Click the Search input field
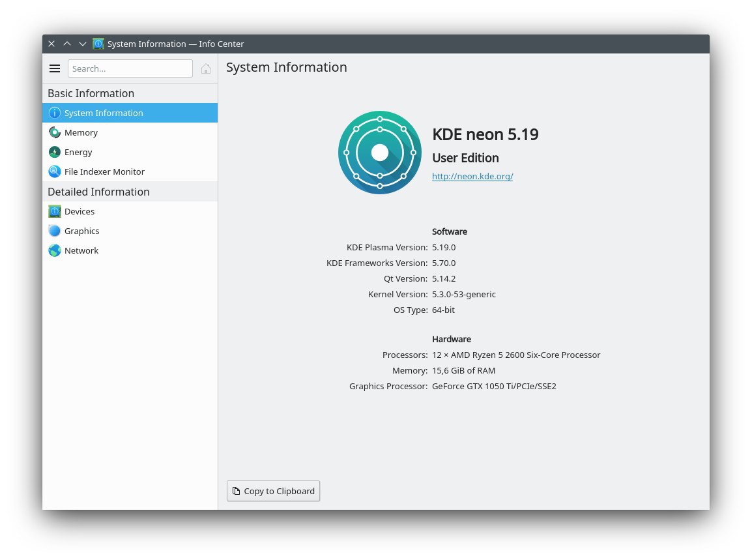The width and height of the screenshot is (752, 560). point(130,68)
